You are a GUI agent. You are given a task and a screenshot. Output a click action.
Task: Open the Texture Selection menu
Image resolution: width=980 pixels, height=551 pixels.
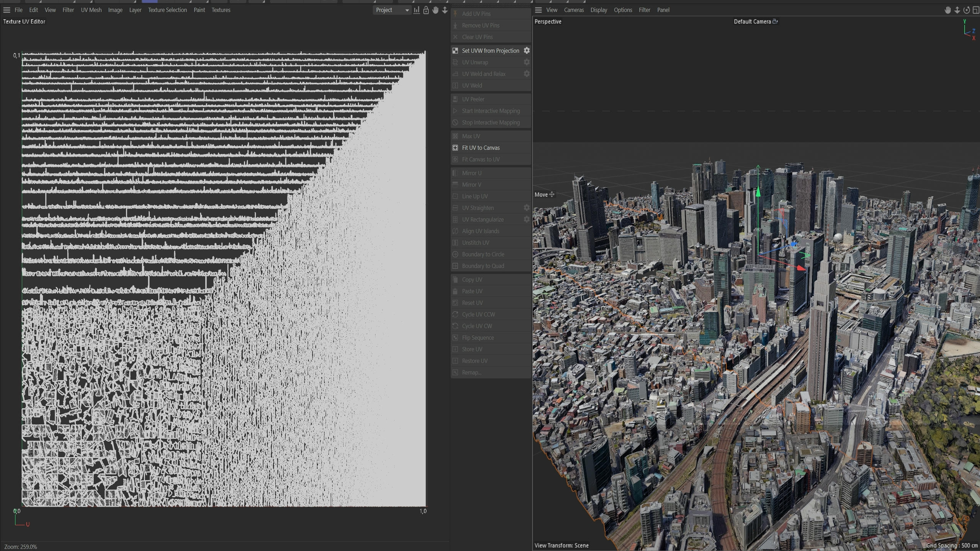click(167, 10)
